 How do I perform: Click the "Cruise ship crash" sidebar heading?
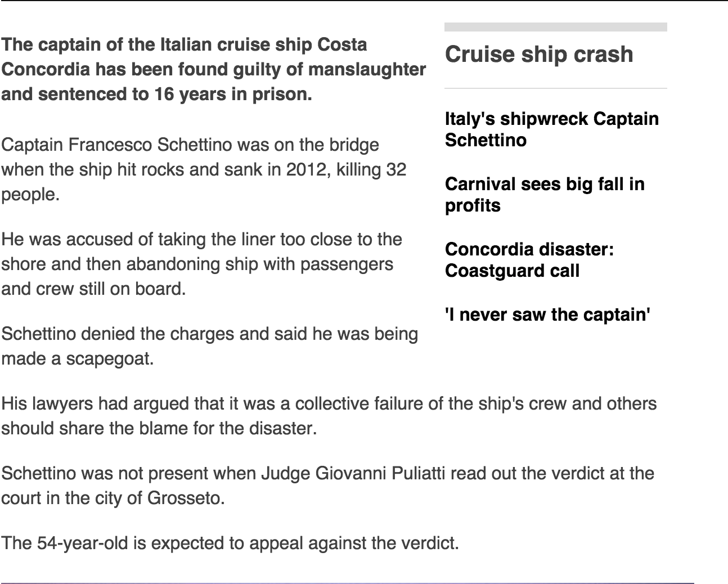pyautogui.click(x=538, y=55)
